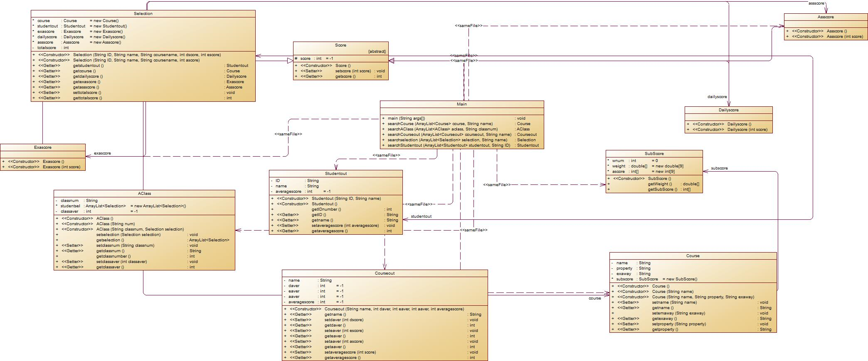
Task: Select the Courseout class title
Action: click(385, 273)
